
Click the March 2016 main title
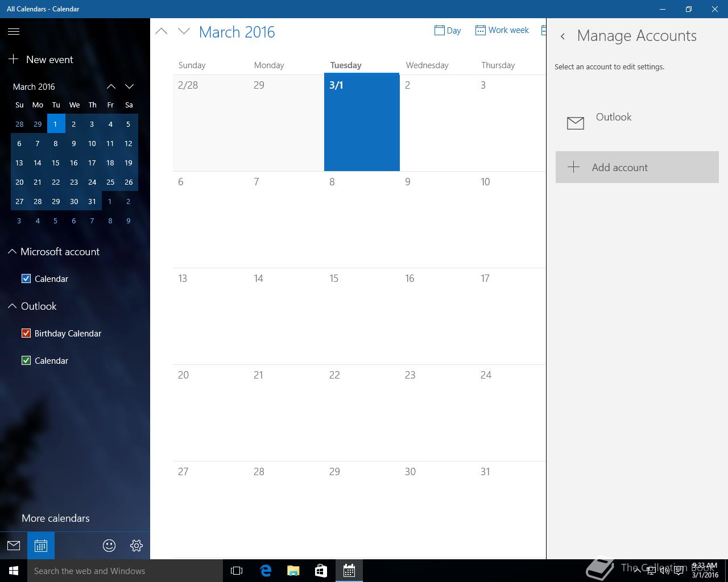point(237,32)
